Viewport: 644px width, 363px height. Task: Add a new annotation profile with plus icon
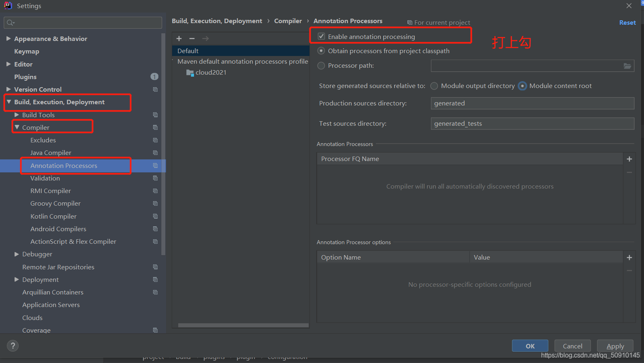coord(179,39)
